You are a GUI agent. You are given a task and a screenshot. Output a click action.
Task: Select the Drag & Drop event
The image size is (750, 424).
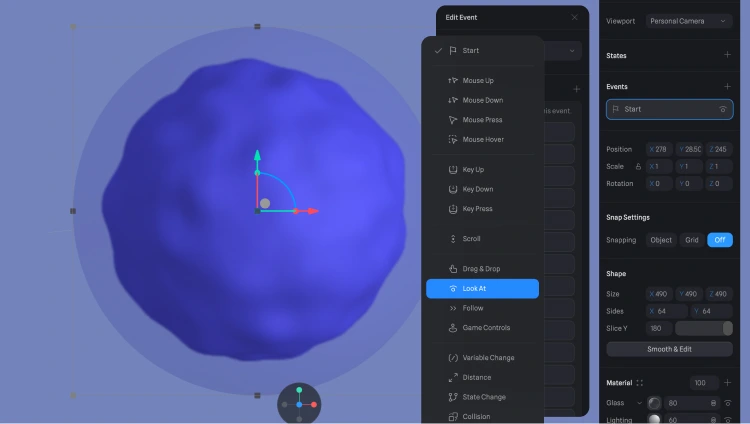coord(482,268)
